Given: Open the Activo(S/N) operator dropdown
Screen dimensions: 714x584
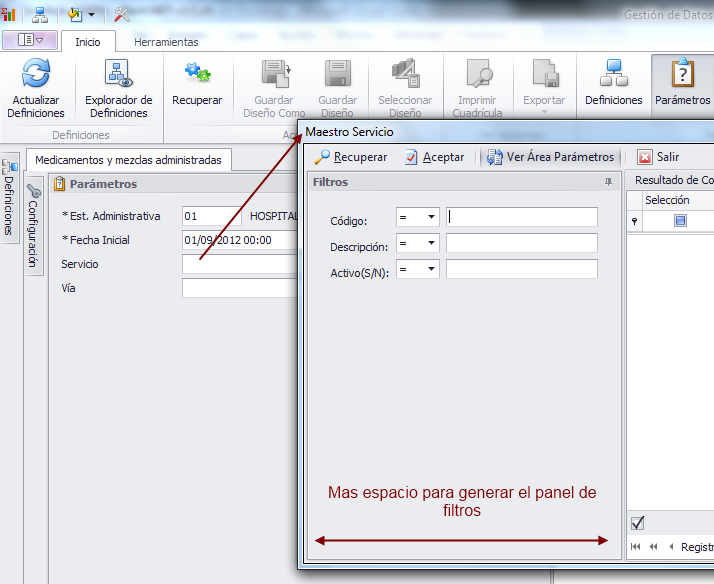Looking at the screenshot, I should 432,269.
